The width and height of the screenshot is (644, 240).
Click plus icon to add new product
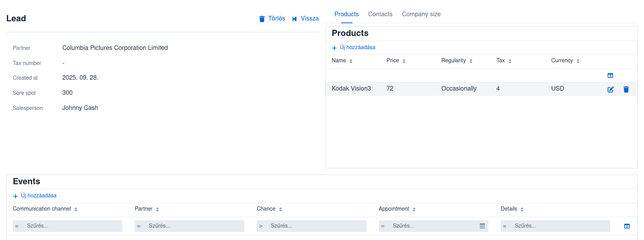[334, 48]
